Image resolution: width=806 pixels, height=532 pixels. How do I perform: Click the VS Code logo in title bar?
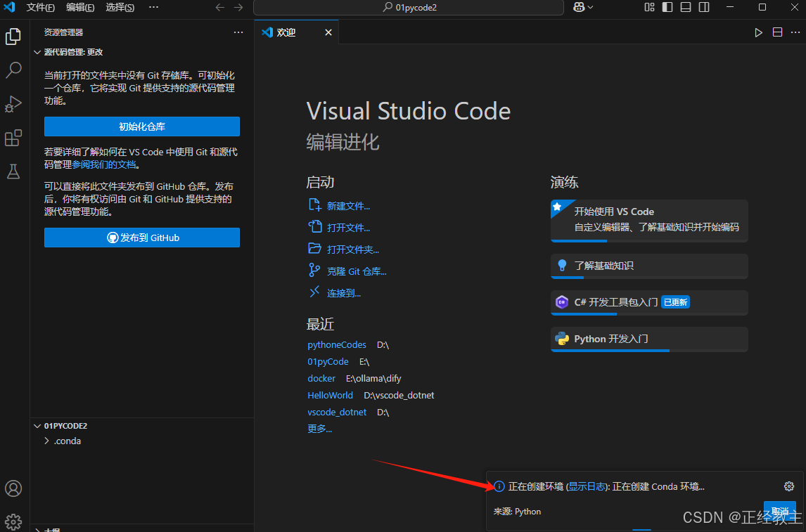[9, 7]
